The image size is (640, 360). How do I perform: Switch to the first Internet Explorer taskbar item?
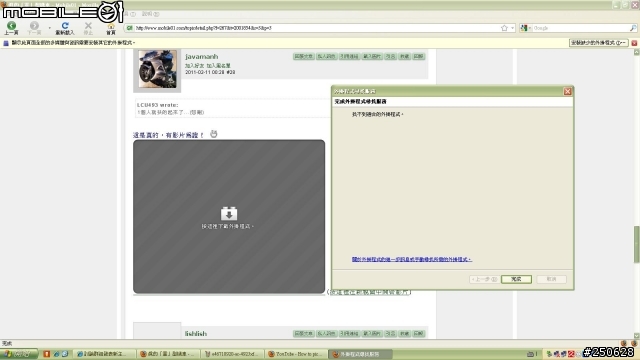tap(105, 354)
